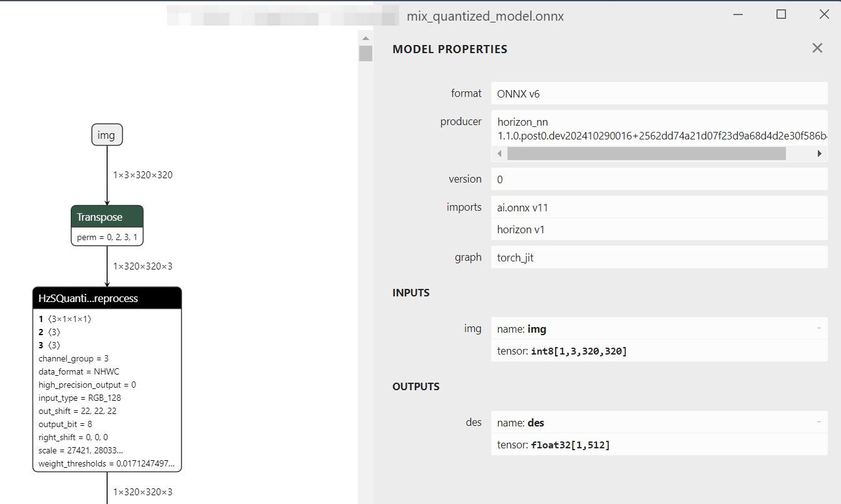Open the HzSQuanti...reprocess node header
Viewport: 841px width, 504px height.
(107, 298)
